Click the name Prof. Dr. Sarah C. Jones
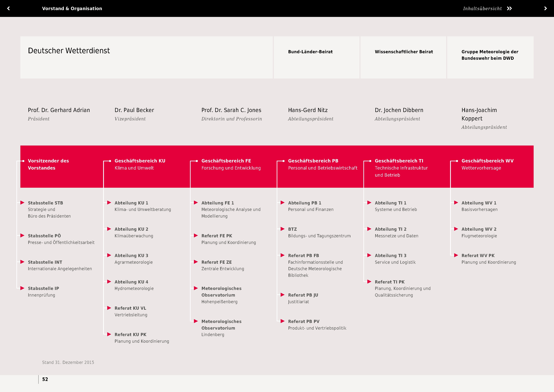 [231, 110]
